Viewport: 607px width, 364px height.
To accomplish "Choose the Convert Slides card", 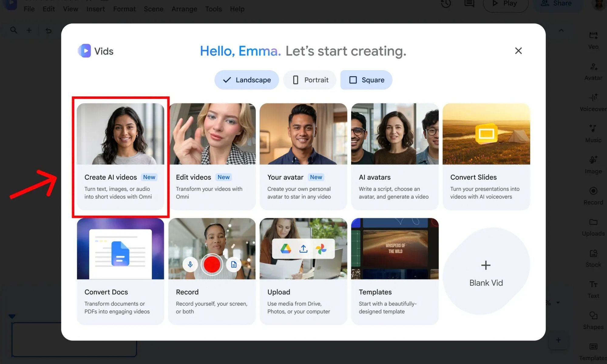I will [487, 157].
